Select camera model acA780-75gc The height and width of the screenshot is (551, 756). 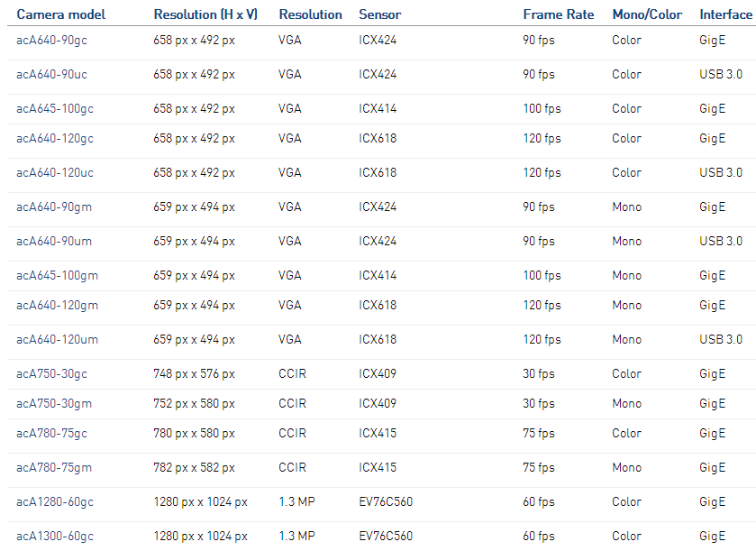tap(52, 434)
